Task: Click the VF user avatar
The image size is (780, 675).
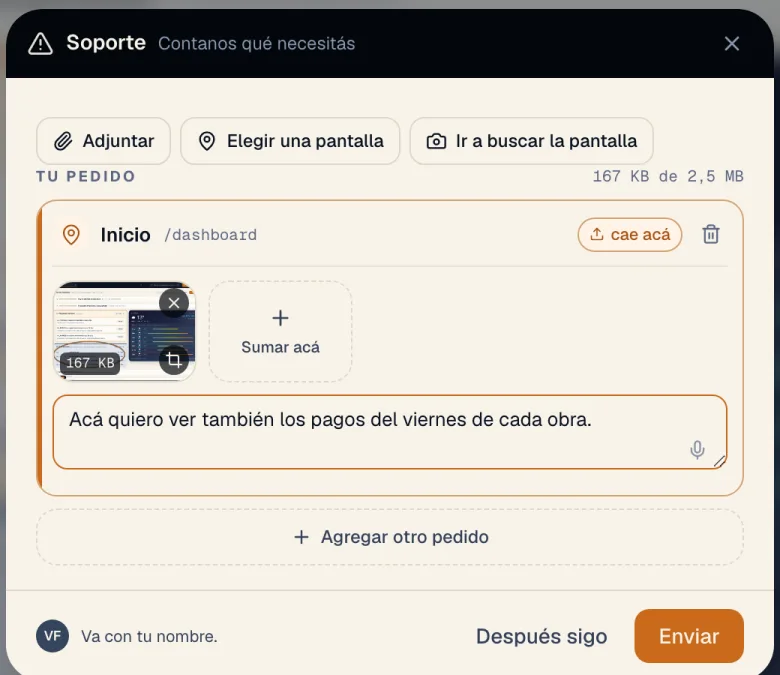Action: click(x=52, y=636)
